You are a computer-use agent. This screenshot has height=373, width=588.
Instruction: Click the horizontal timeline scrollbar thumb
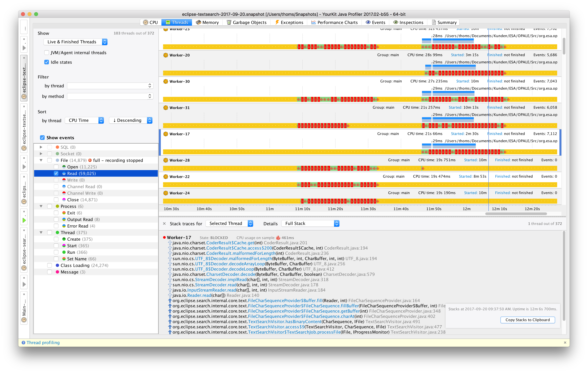pyautogui.click(x=516, y=214)
